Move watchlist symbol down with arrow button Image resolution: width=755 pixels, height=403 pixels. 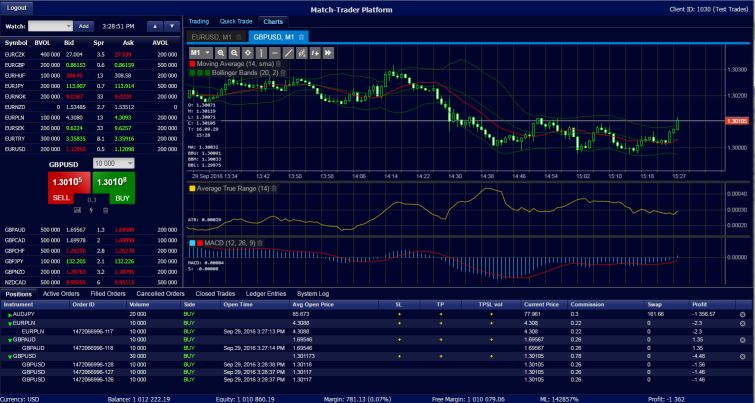point(172,26)
